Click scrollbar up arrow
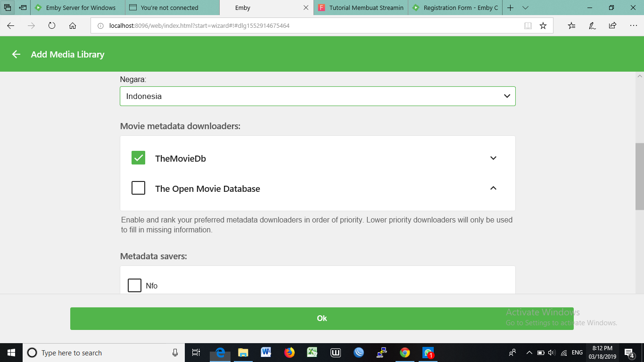Viewport: 644px width, 362px height. pyautogui.click(x=640, y=76)
